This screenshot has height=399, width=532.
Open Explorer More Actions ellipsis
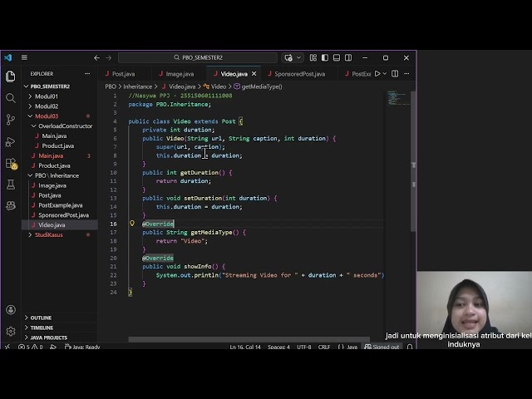click(x=87, y=74)
